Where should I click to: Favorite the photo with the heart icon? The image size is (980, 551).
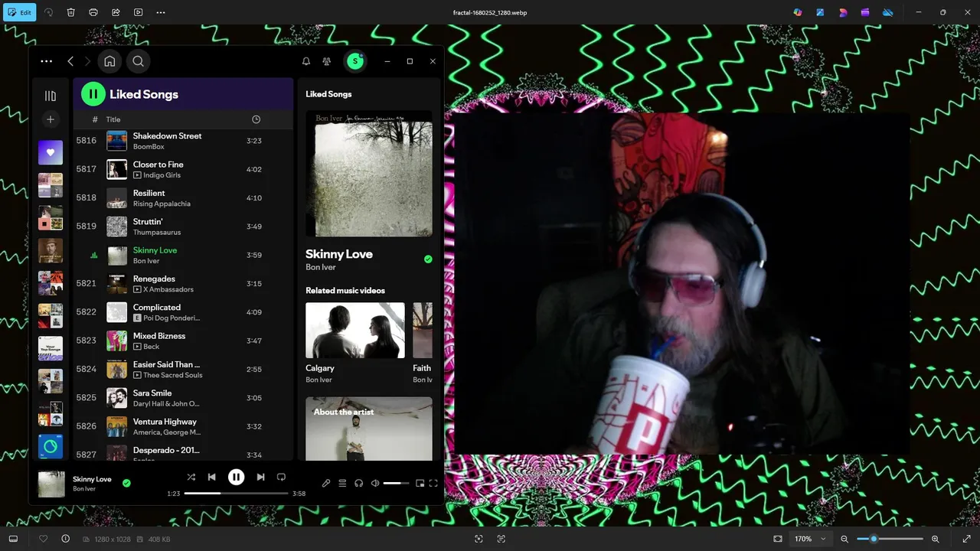coord(43,539)
